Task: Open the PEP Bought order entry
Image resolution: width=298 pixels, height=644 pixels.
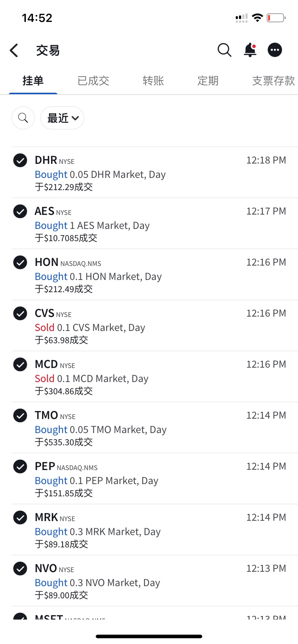Action: click(x=155, y=479)
